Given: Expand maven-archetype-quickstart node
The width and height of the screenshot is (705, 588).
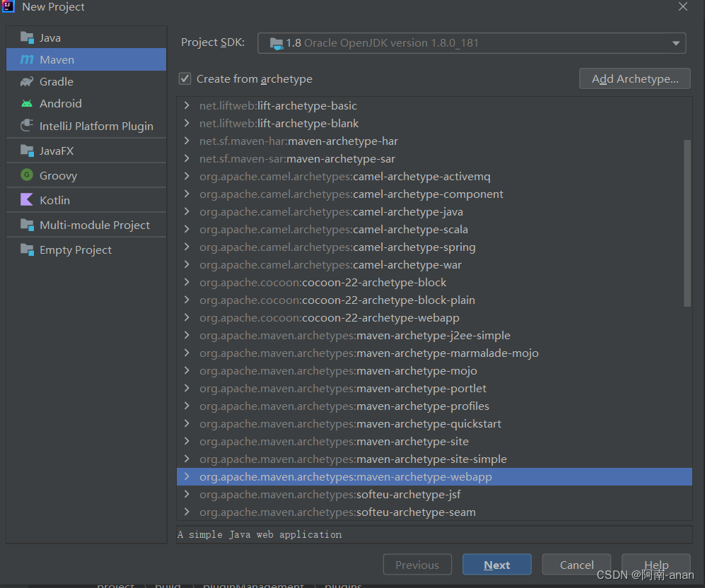Looking at the screenshot, I should click(x=187, y=423).
